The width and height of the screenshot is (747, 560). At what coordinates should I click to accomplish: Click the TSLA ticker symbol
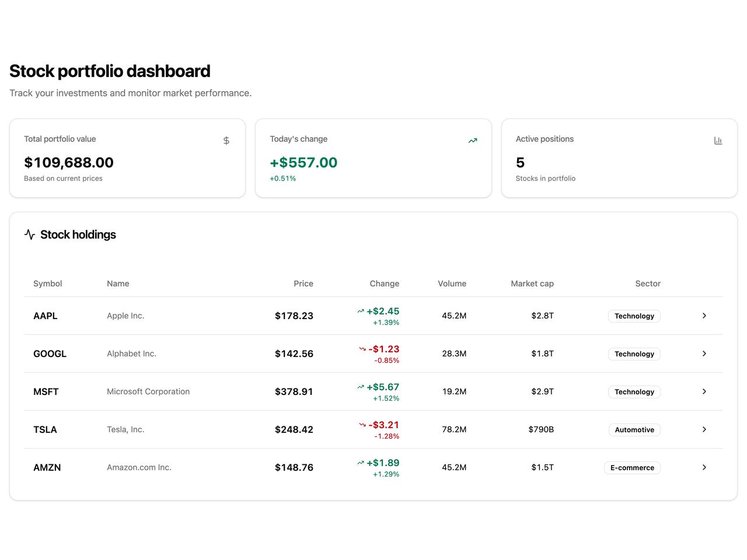tap(45, 429)
